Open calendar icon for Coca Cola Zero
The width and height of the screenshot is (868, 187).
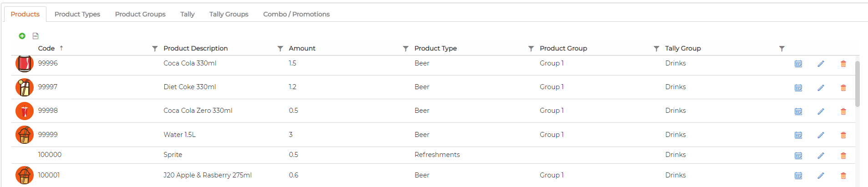pos(798,111)
